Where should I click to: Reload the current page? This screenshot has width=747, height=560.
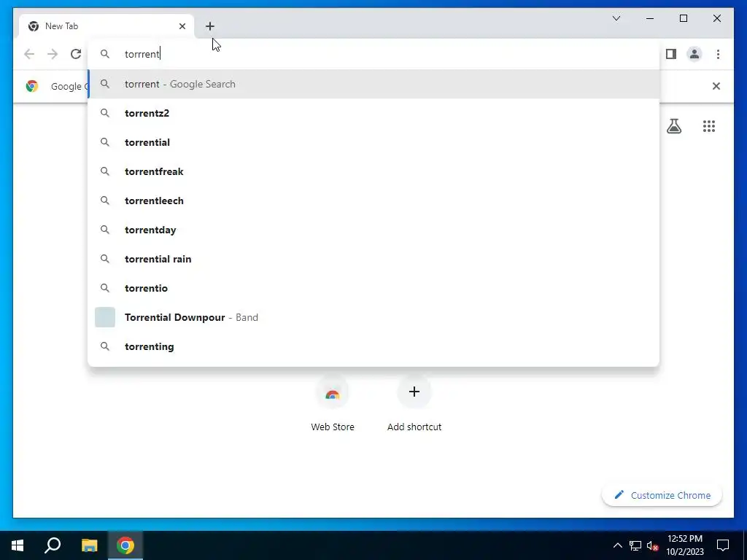pos(76,54)
